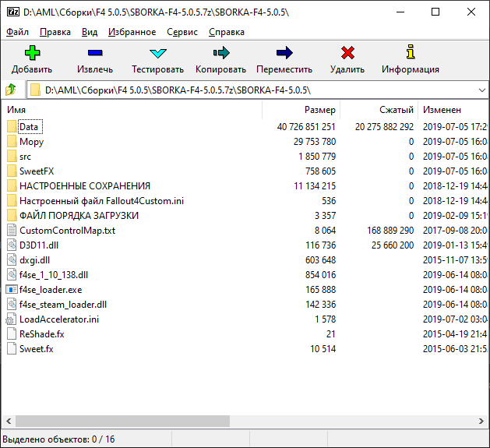Open the Файл menu
The height and width of the screenshot is (448, 490).
17,32
